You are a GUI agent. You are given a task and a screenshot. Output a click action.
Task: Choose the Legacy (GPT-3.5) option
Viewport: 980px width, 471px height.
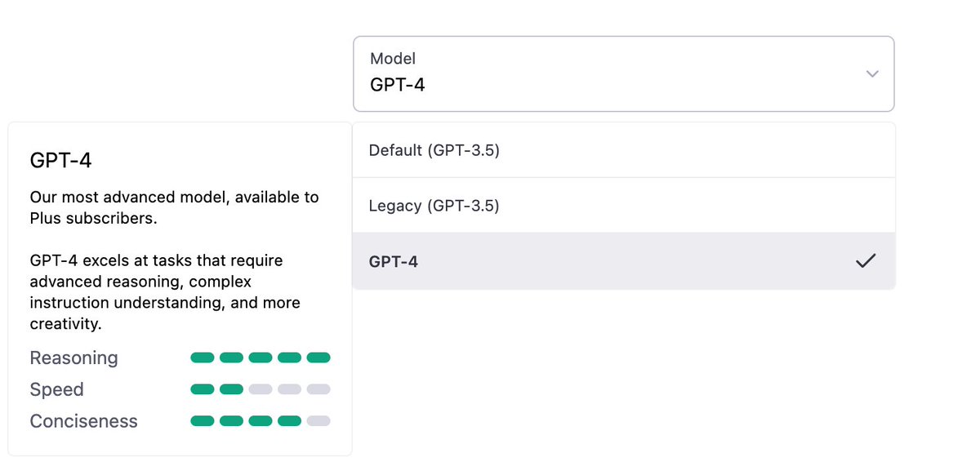point(623,206)
